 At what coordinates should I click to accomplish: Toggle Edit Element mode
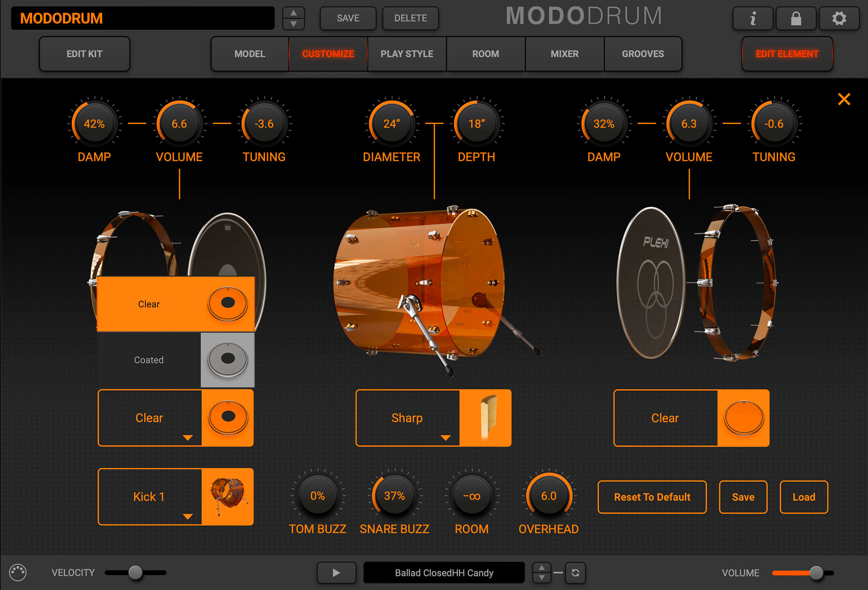pos(787,54)
